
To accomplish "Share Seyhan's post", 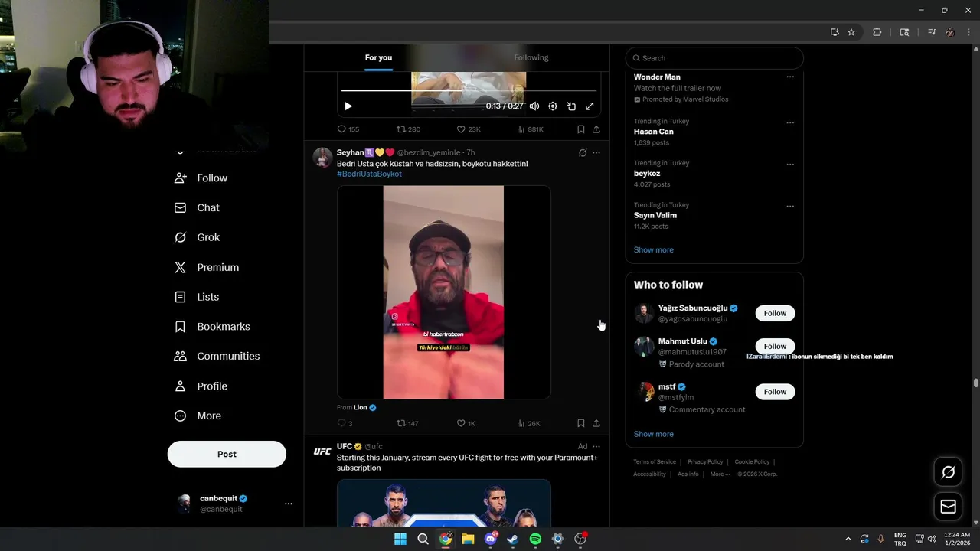I will (x=596, y=423).
